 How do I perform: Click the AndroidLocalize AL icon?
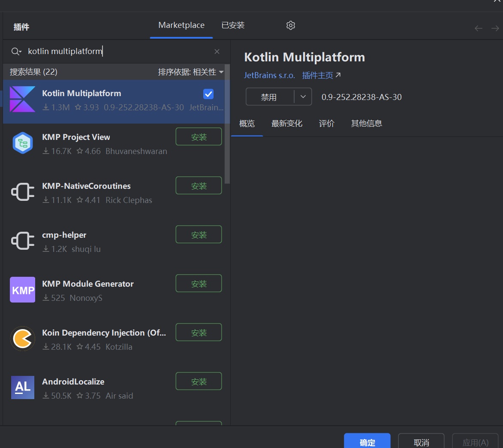[x=22, y=387]
